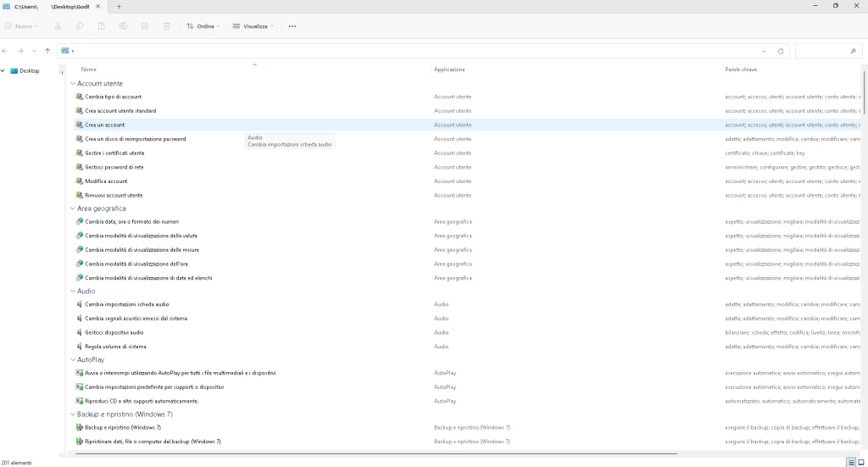Click the Share icon in toolbar
The image size is (868, 467).
tap(145, 26)
